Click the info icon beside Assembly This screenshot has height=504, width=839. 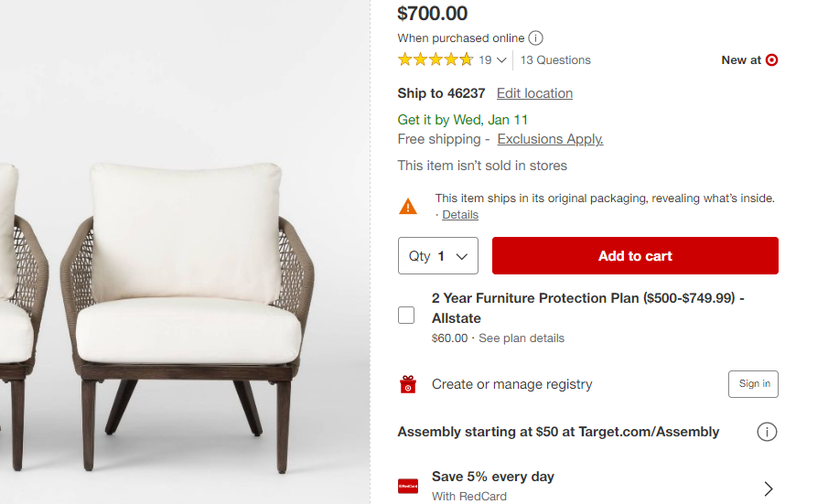tap(767, 432)
